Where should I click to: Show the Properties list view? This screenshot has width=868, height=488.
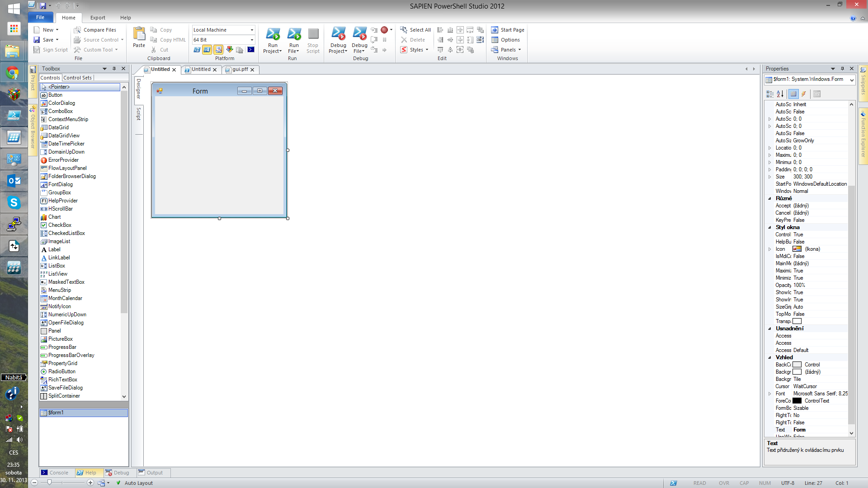pyautogui.click(x=793, y=94)
